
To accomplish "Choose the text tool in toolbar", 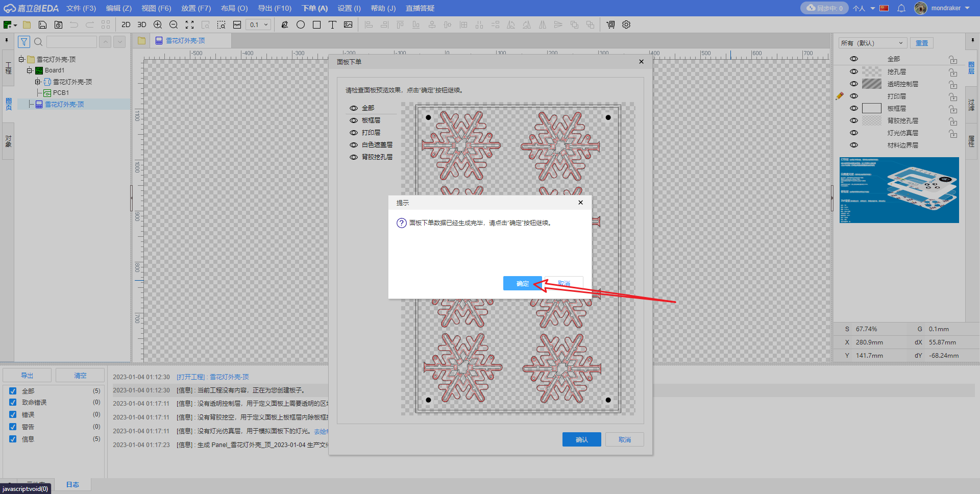I will 332,24.
